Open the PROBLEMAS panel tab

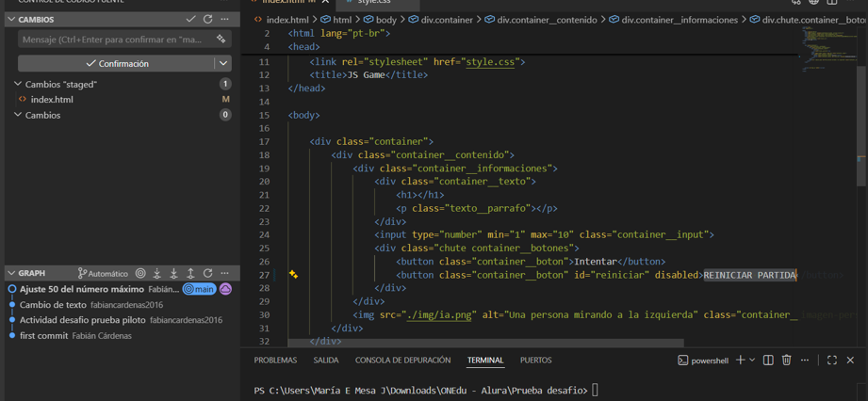276,361
